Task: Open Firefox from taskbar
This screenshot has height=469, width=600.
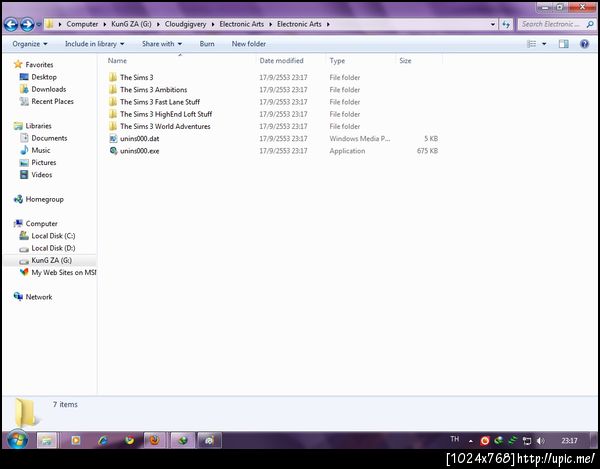Action: (x=155, y=441)
